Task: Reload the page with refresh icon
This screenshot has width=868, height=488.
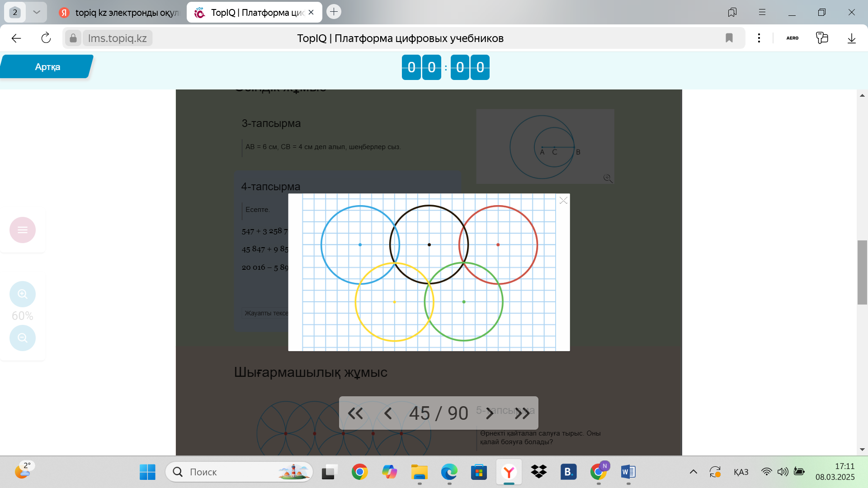Action: point(46,38)
